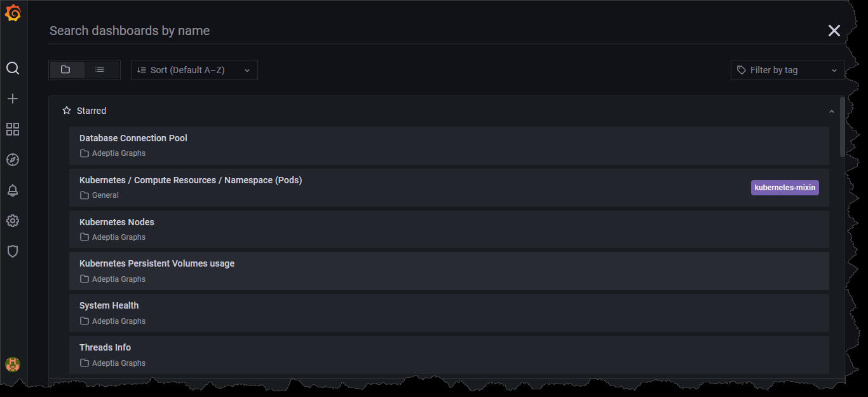Click the kubernetes-mixin tag

pos(785,188)
